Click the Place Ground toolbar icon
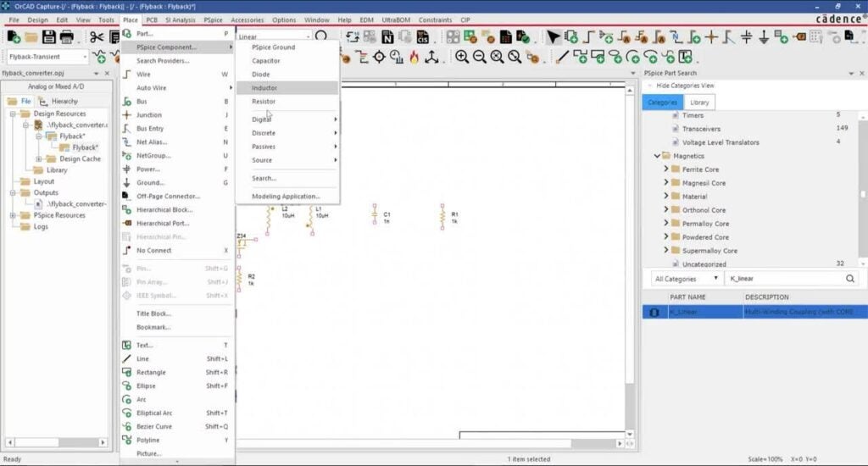The image size is (868, 466). [x=764, y=37]
